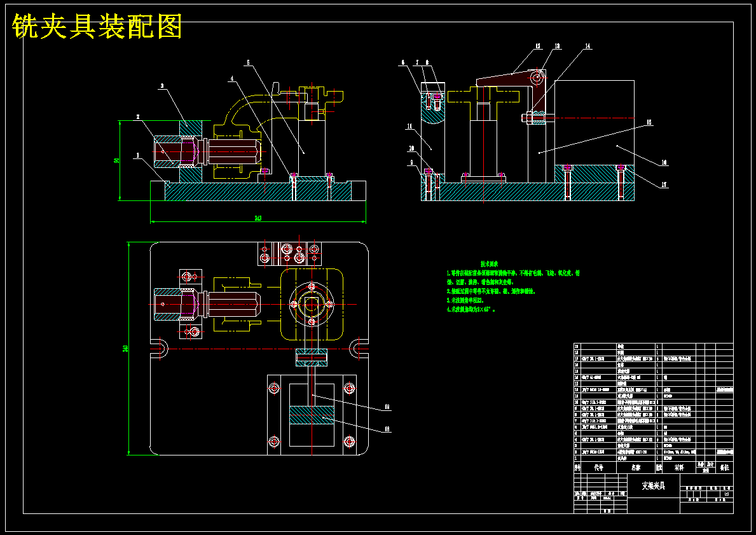Click the vertical dimension value 240
Image resolution: width=756 pixels, height=535 pixels.
coord(125,349)
